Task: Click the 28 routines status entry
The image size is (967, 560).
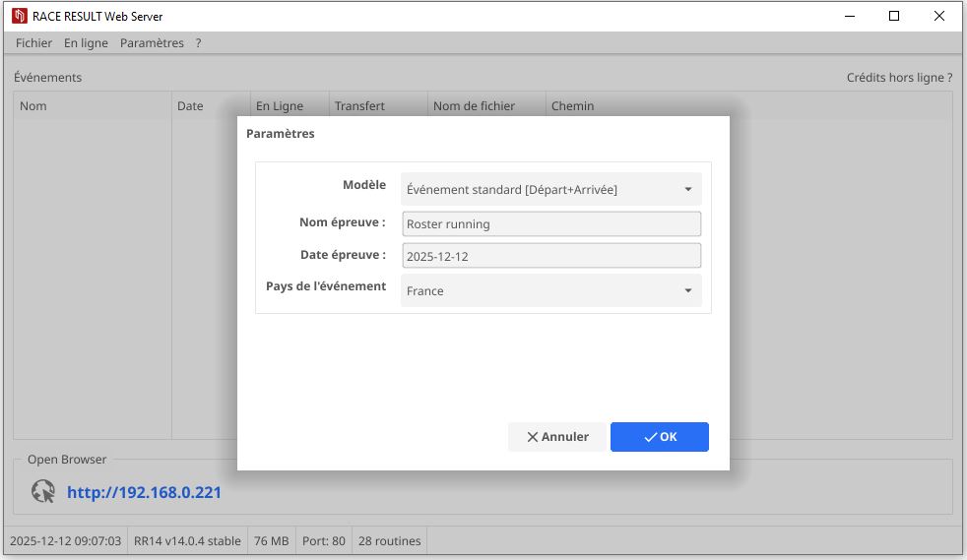Action: coord(390,541)
